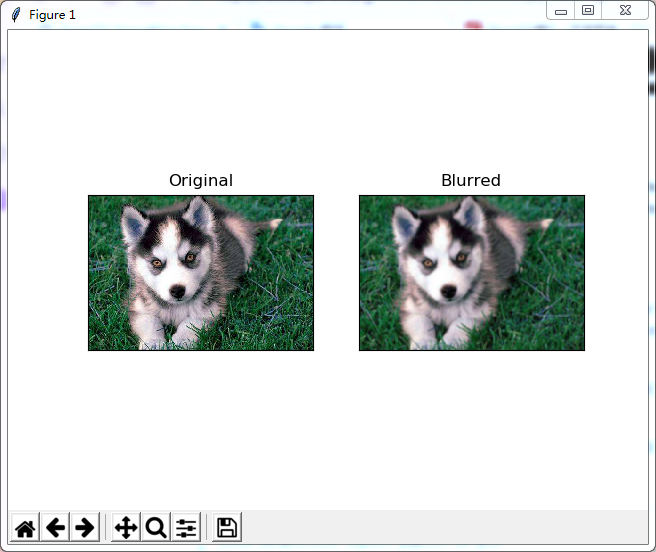Viewport: 656px width, 552px height.
Task: Maximize the Figure 1 window
Action: (588, 10)
